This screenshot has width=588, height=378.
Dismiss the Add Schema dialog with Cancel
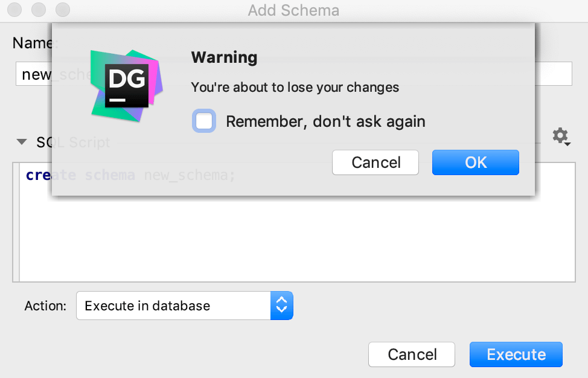pos(411,354)
